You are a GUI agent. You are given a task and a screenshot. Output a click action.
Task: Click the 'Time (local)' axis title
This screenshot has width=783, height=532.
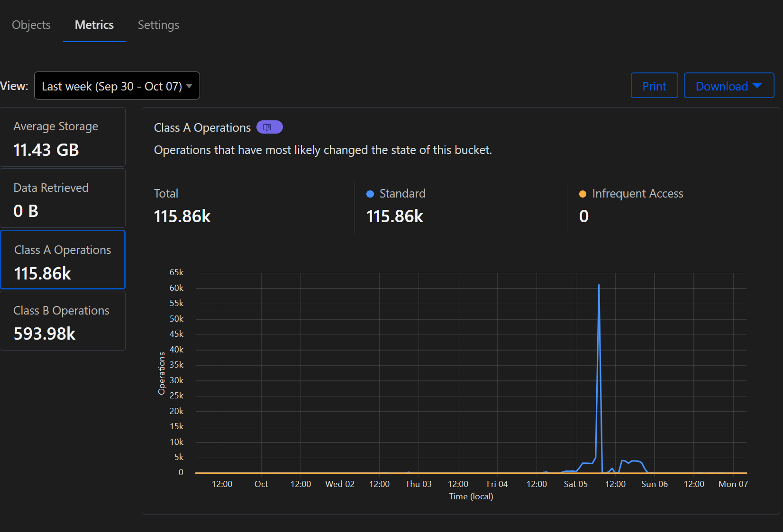point(471,496)
